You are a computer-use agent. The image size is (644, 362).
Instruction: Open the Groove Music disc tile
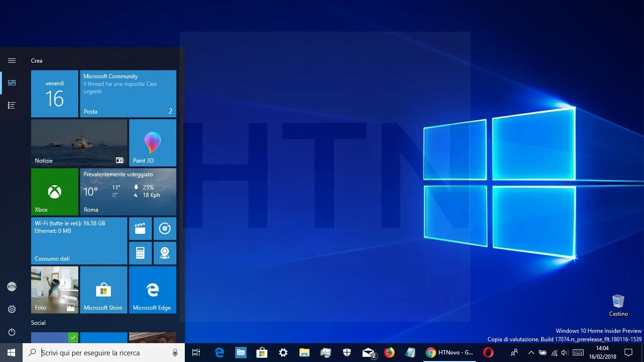coord(165,229)
